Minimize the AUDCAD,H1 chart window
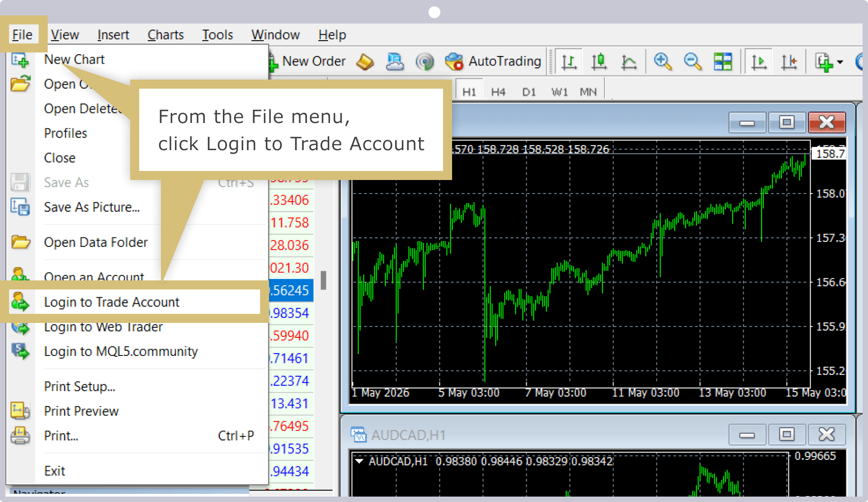The image size is (868, 502). pos(747,435)
